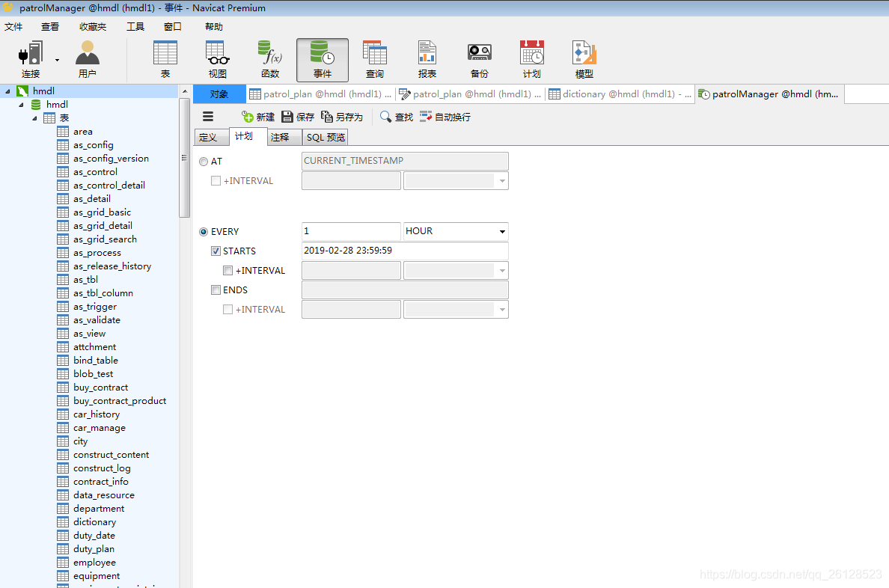This screenshot has height=588, width=889.
Task: Open the 窗口 window menu
Action: (172, 27)
